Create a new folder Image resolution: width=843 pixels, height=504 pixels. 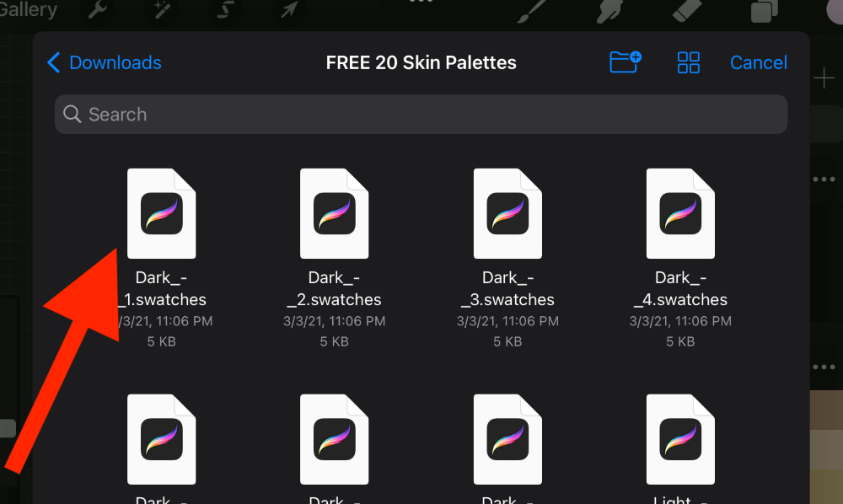[x=626, y=62]
